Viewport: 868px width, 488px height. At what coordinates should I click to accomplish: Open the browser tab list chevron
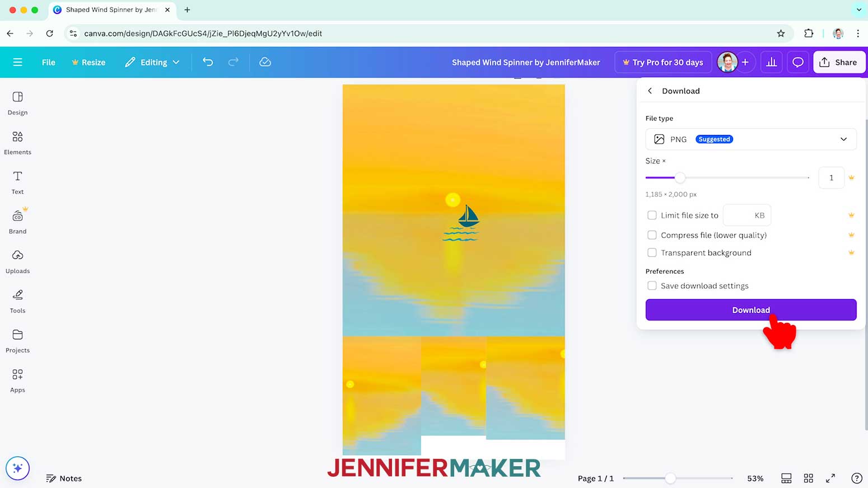(x=858, y=10)
